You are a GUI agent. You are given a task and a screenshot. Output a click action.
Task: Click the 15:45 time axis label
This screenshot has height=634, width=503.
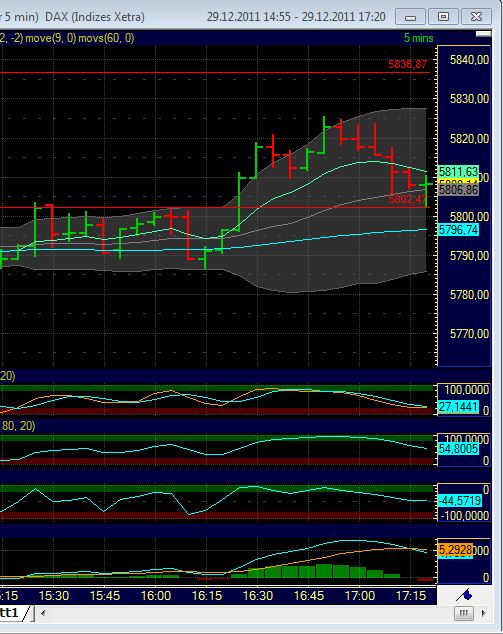coord(105,596)
